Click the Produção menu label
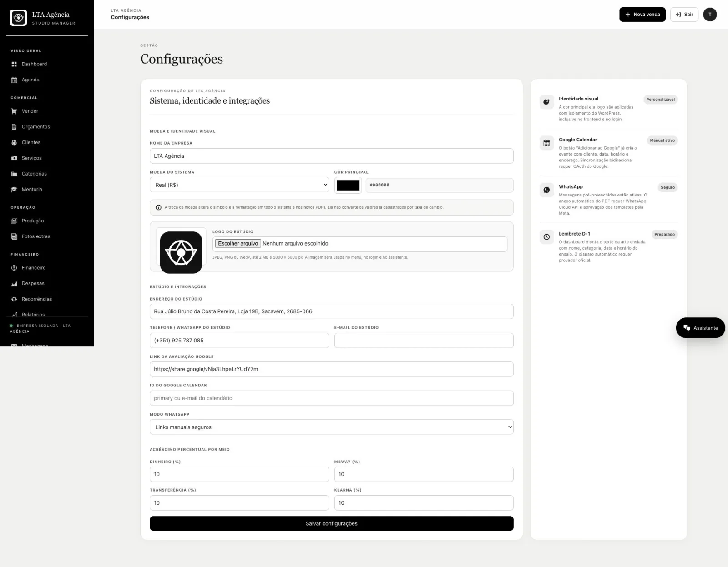 pyautogui.click(x=33, y=221)
